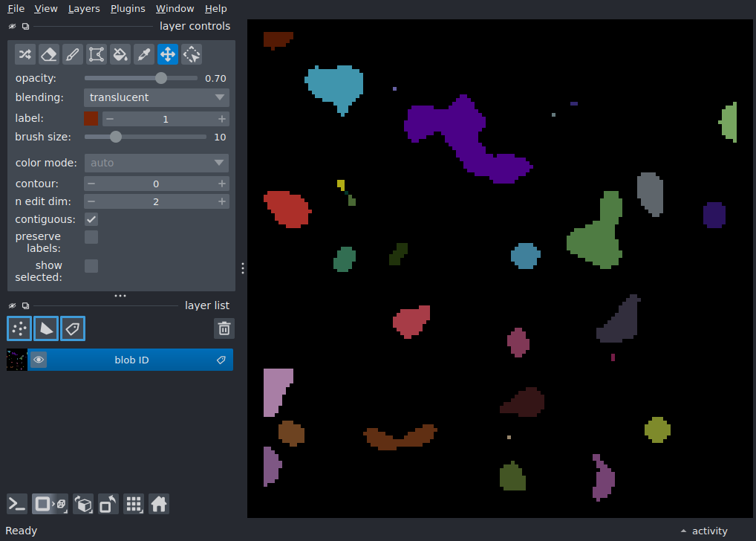Click the brush size value 10

220,137
